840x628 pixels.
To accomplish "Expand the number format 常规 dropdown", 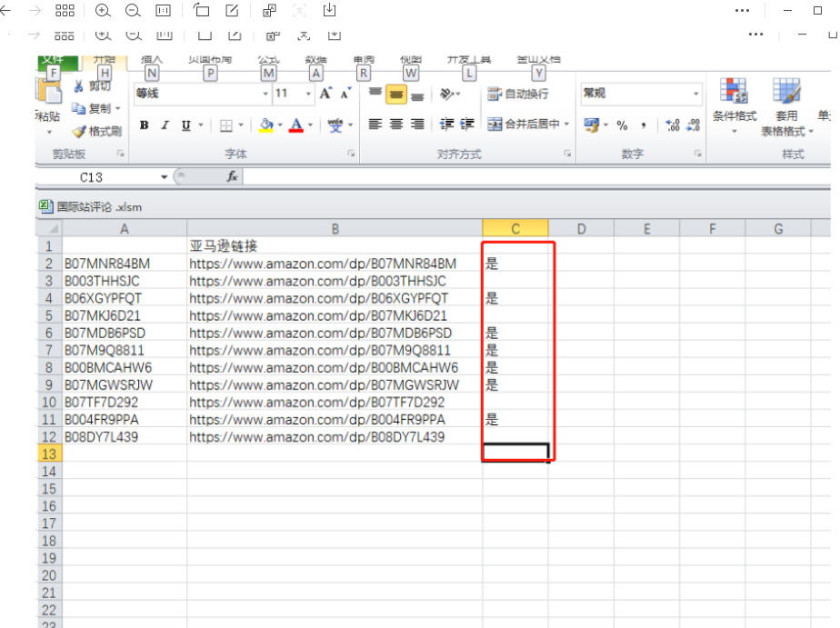I will tap(696, 94).
